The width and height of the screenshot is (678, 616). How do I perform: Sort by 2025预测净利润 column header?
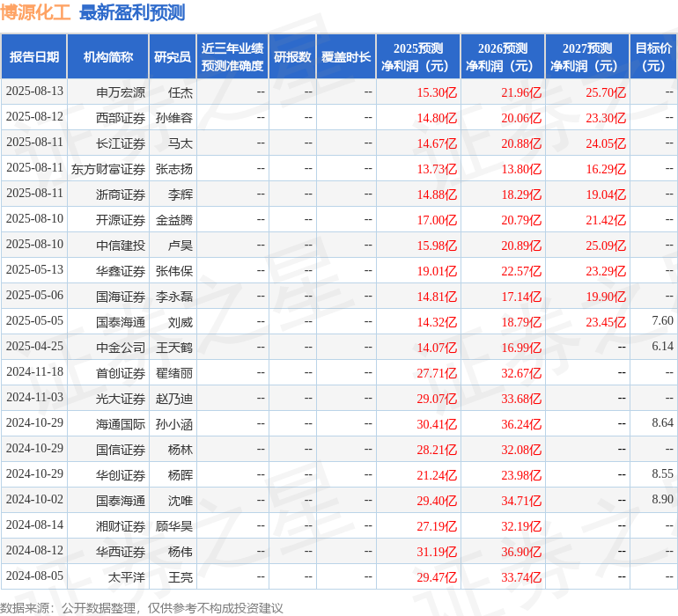[418, 57]
